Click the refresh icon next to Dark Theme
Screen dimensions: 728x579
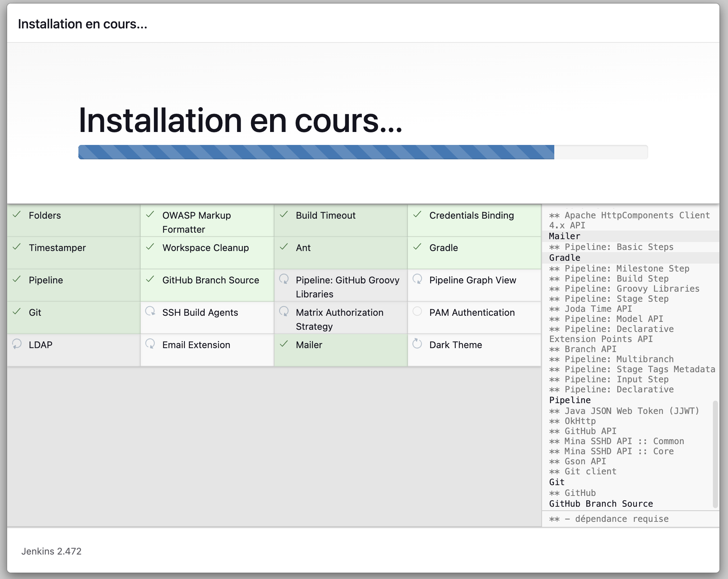coord(417,344)
